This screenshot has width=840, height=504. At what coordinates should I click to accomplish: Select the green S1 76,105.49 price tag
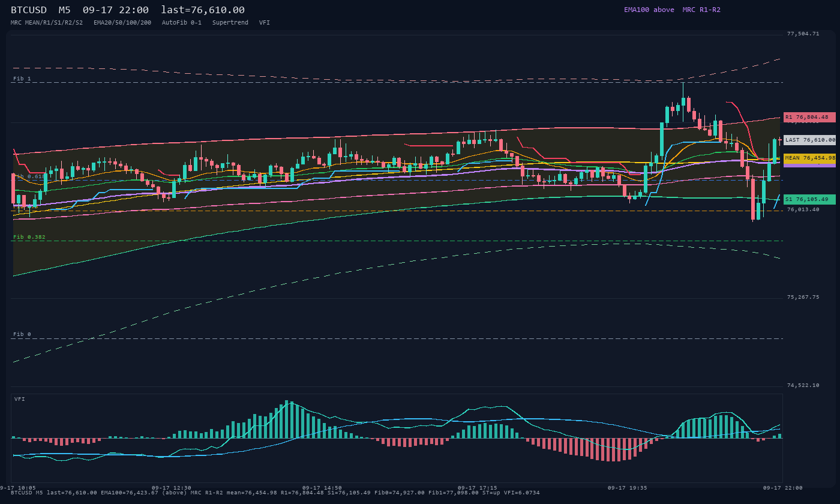coord(809,199)
